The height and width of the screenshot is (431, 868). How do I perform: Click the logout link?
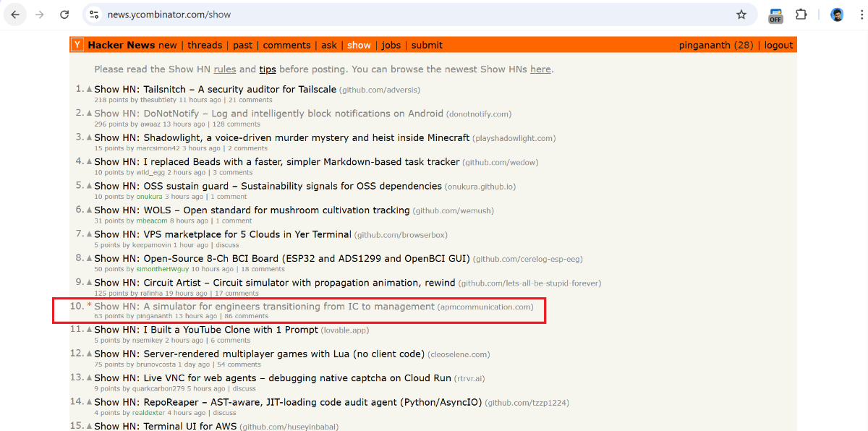pos(779,45)
